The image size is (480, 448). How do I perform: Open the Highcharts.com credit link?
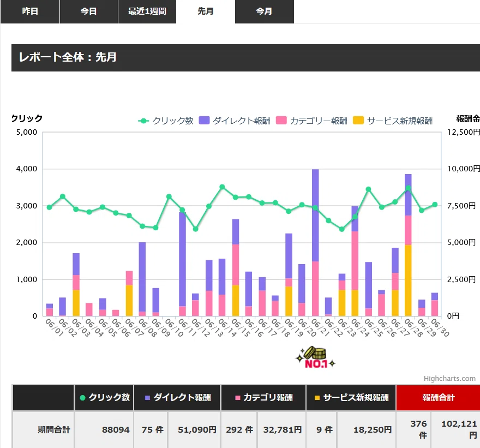point(449,379)
